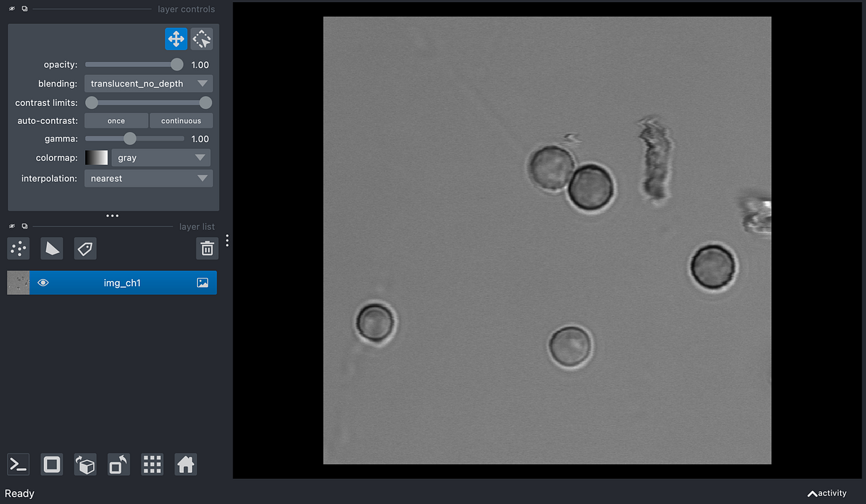Image resolution: width=866 pixels, height=504 pixels.
Task: Click the img_ch1 layer thumbnail
Action: [x=17, y=283]
